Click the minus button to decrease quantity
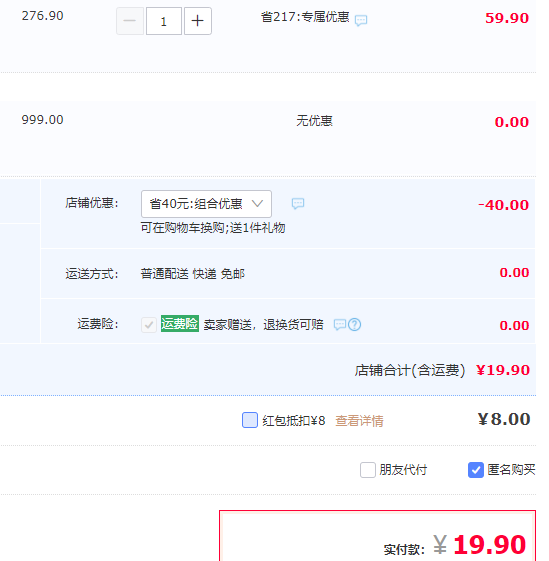This screenshot has height=561, width=549. tap(130, 21)
